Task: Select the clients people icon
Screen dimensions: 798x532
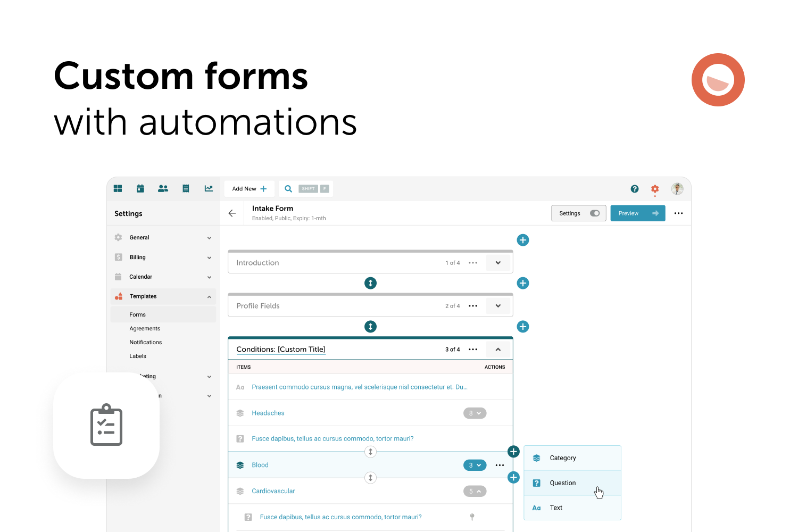Action: point(163,188)
